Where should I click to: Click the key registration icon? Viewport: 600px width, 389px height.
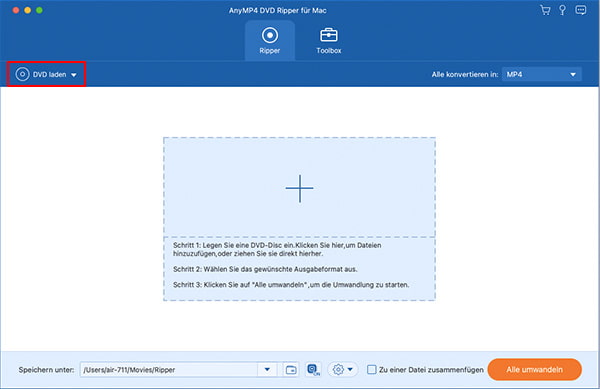click(x=562, y=10)
